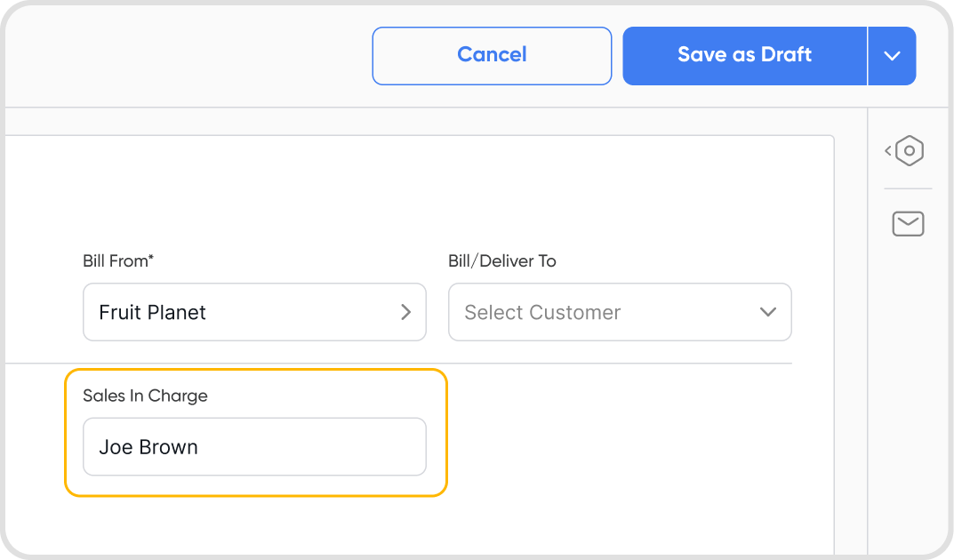Click the right chevron in Bill From
The image size is (954, 560).
tap(405, 312)
